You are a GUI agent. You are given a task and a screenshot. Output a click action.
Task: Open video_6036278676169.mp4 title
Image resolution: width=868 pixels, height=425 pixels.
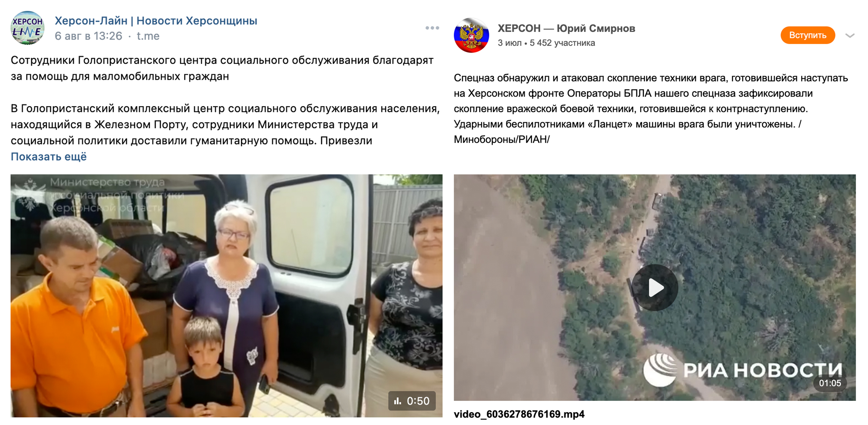[x=519, y=414]
